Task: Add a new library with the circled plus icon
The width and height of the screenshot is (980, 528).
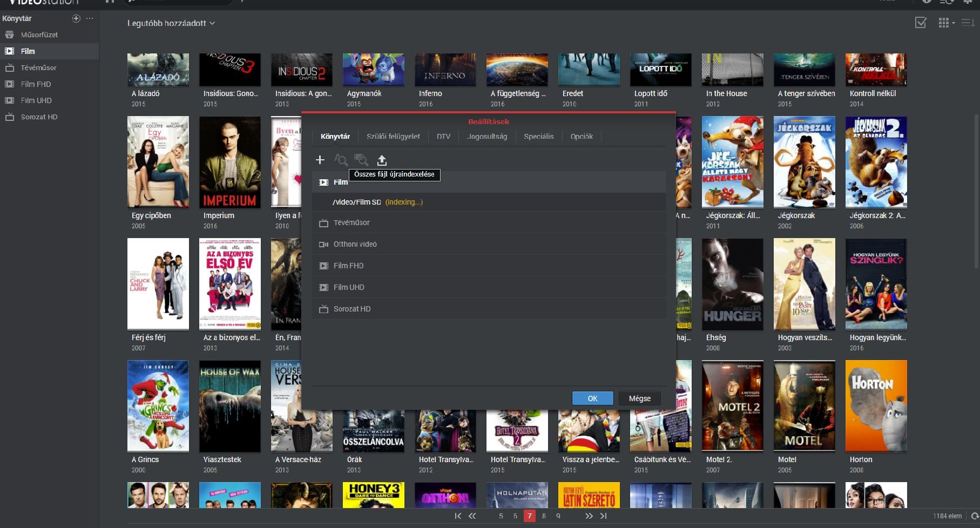Action: click(x=76, y=18)
